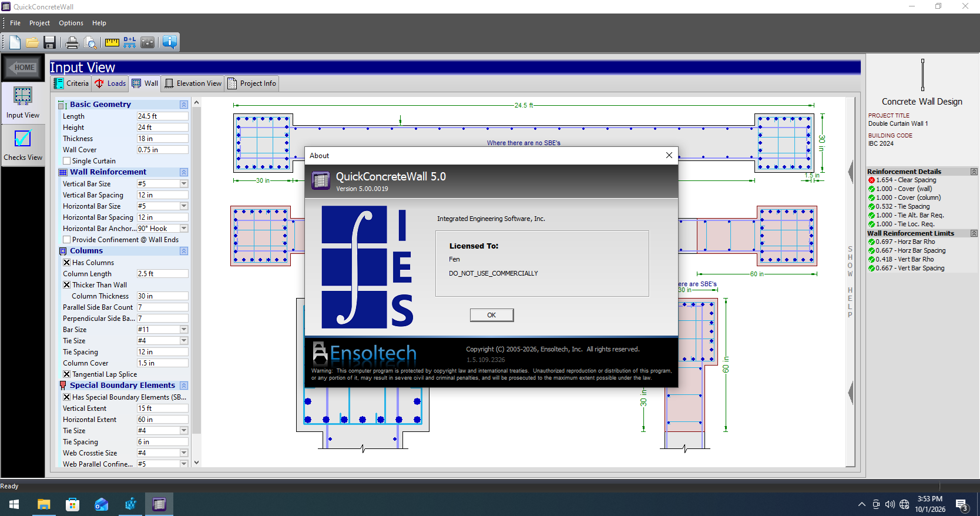Toggle the Thicker Than Wall checkbox
This screenshot has width=980, height=516.
tap(66, 285)
